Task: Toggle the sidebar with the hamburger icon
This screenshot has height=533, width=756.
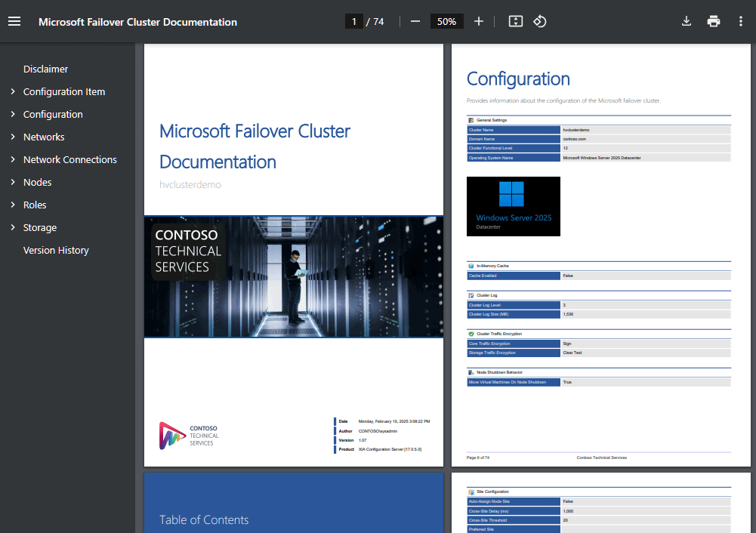Action: (x=14, y=21)
